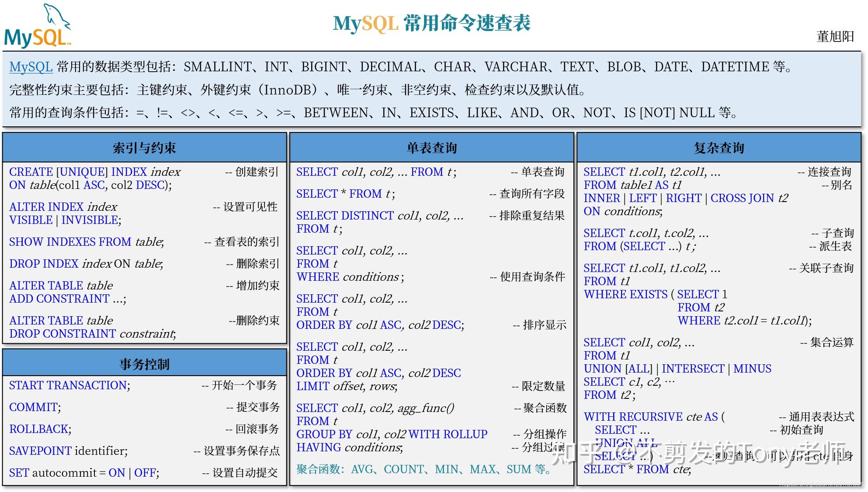868x492 pixels.
Task: Click 'FROM (SELECT ...) t;' line
Action: 640,246
